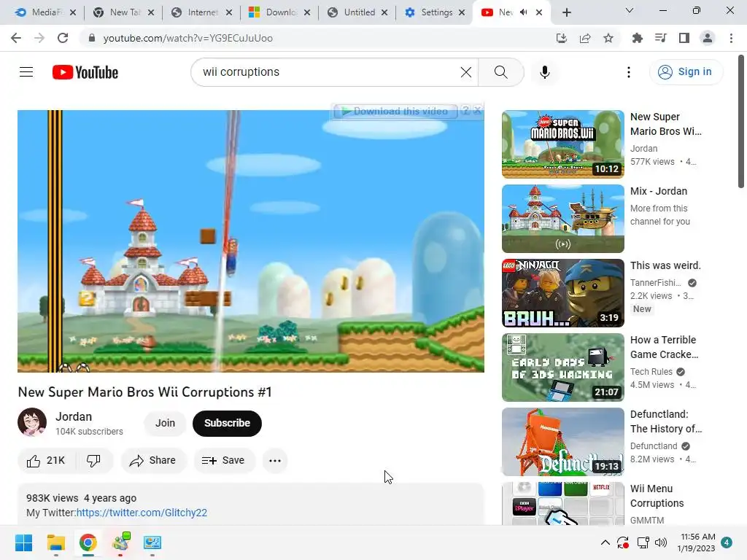Open Early Days of 3DS Hacking thumbnail
The width and height of the screenshot is (747, 560).
point(562,367)
